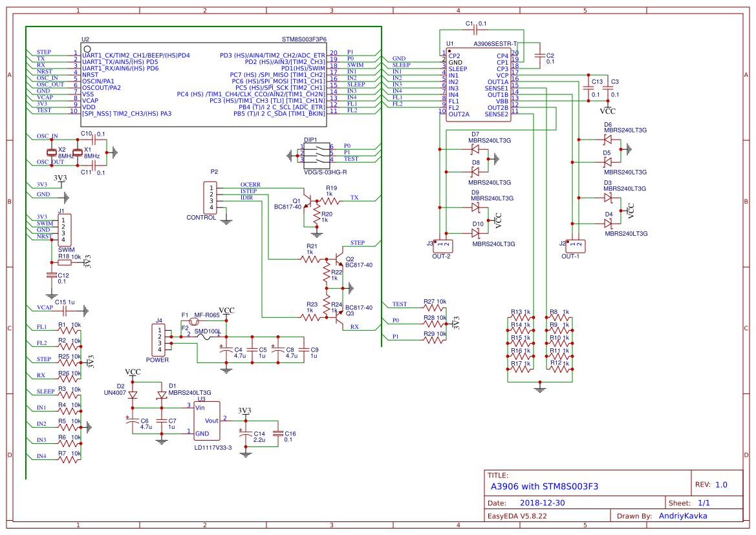Image resolution: width=756 pixels, height=535 pixels.
Task: Click the 'OSCIN/PA1' pin name on U2
Action: (98, 81)
